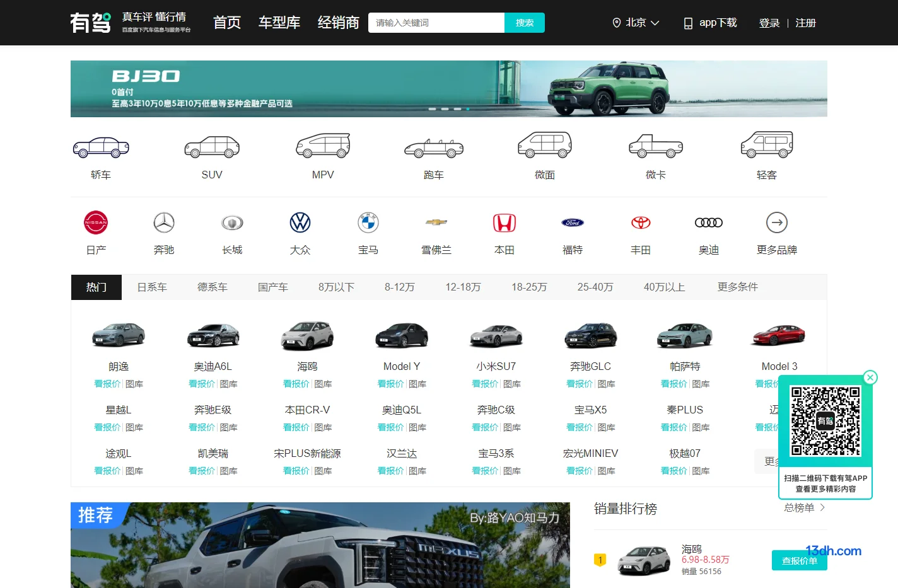
Task: Open 经销商 in the top navigation
Action: [x=339, y=23]
